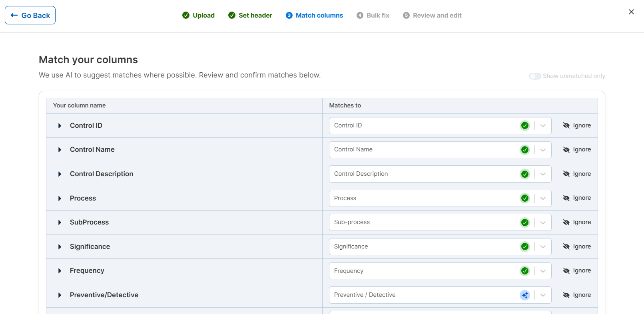Click the Go Back button
Image resolution: width=644 pixels, height=314 pixels.
(x=30, y=15)
